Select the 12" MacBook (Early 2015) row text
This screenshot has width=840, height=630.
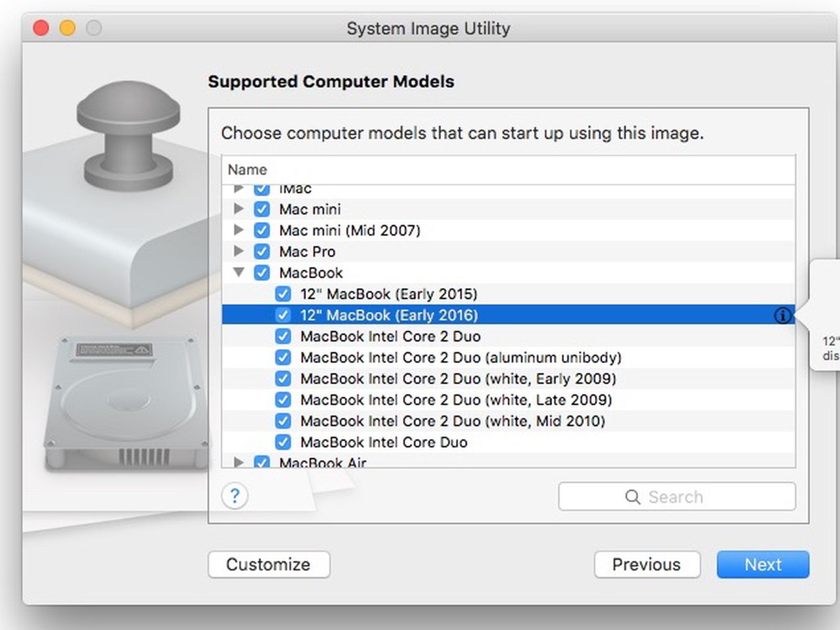point(388,294)
